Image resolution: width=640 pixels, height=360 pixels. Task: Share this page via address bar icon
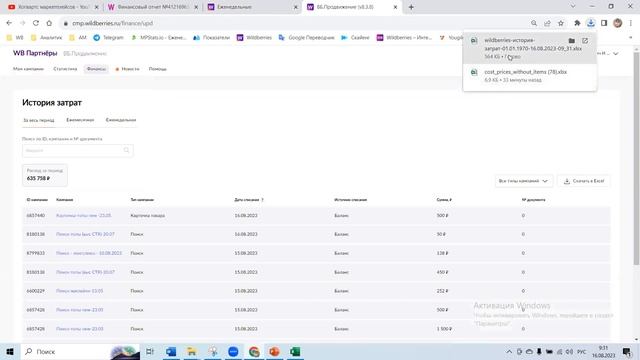point(547,23)
